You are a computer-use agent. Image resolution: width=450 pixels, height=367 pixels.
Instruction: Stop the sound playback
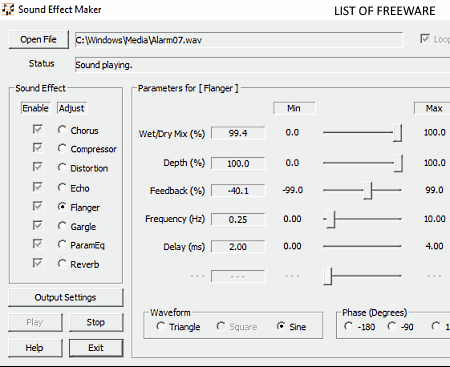(x=96, y=322)
